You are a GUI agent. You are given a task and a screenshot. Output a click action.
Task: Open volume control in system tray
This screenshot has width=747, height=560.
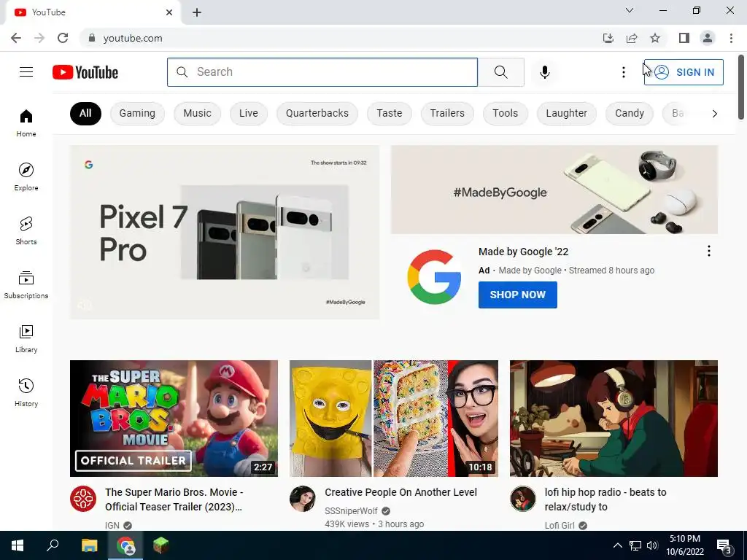point(652,545)
